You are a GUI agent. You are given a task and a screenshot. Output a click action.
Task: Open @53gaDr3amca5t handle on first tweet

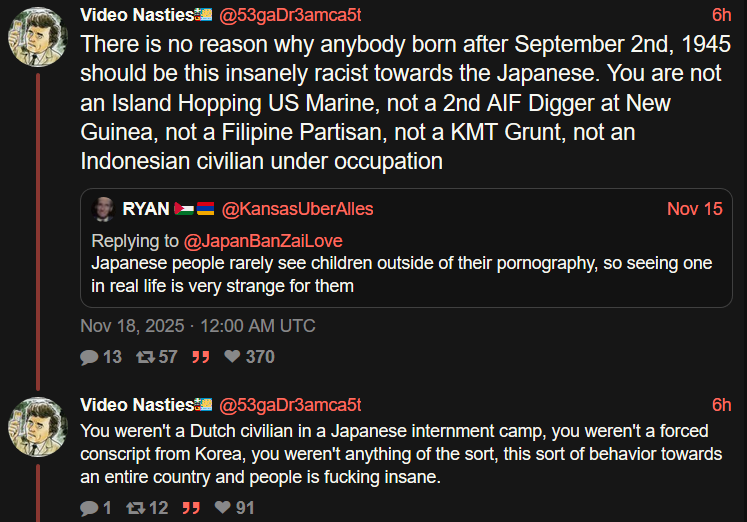290,15
